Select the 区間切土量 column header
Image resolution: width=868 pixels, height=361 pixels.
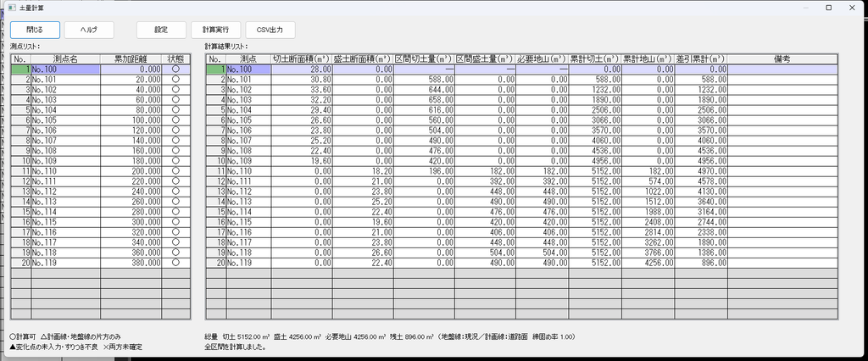(x=424, y=58)
